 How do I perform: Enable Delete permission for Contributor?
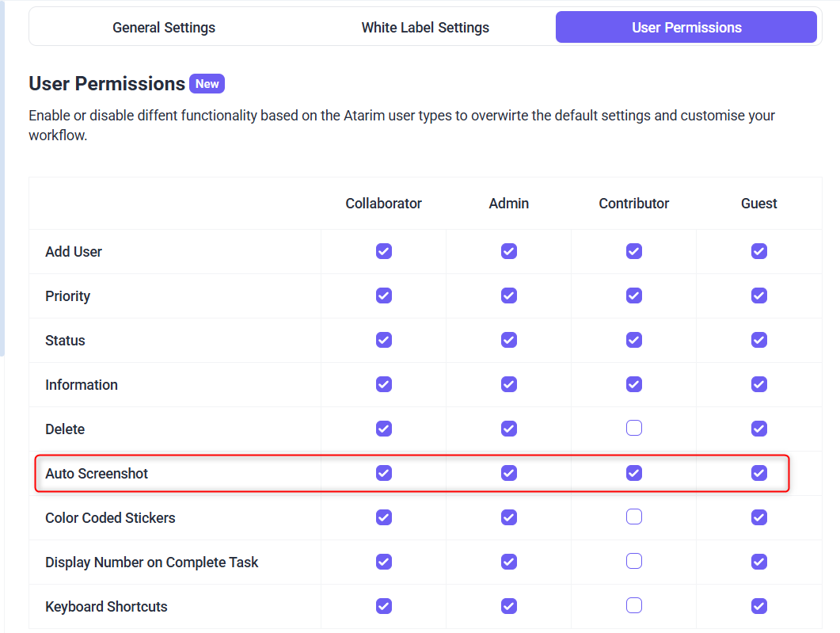point(634,429)
